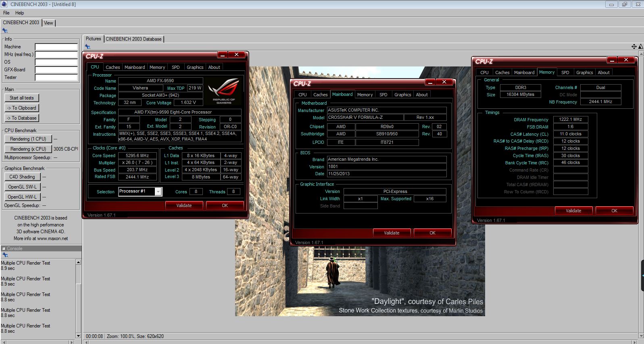Click the Console panel collapse icon
Viewport: 644px width, 344px height.
[4, 249]
